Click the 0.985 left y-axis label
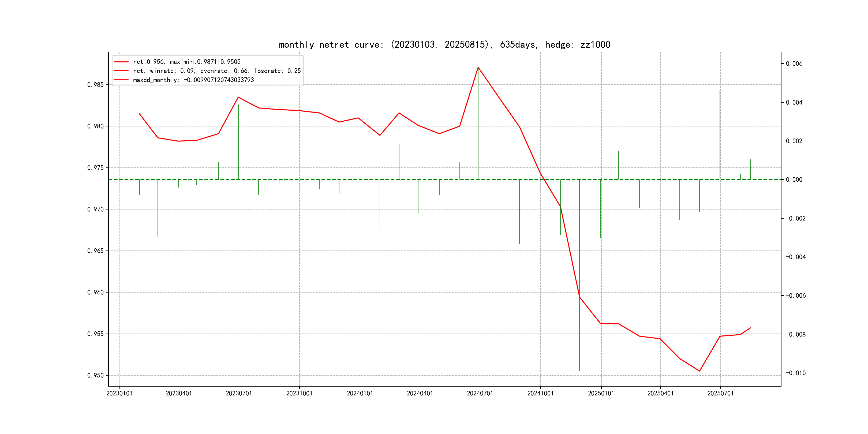Viewport: 868px width, 434px height. [95, 85]
